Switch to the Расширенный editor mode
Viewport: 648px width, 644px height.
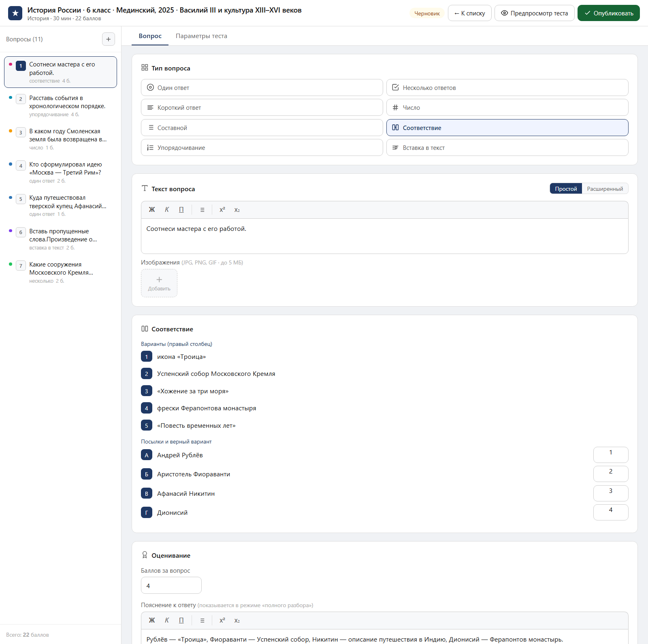(605, 189)
